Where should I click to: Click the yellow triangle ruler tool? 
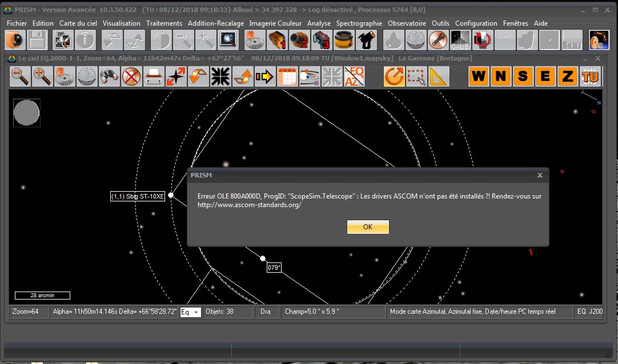pyautogui.click(x=438, y=76)
